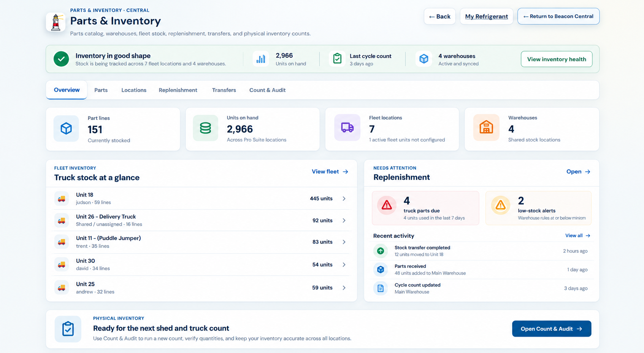
Task: Click the red warning triangle icon
Action: pyautogui.click(x=387, y=205)
